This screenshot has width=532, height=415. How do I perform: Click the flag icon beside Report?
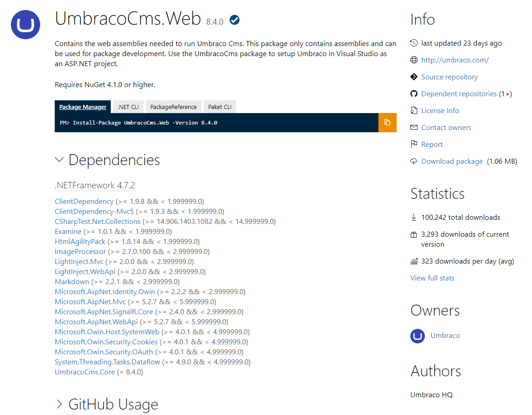tap(414, 144)
